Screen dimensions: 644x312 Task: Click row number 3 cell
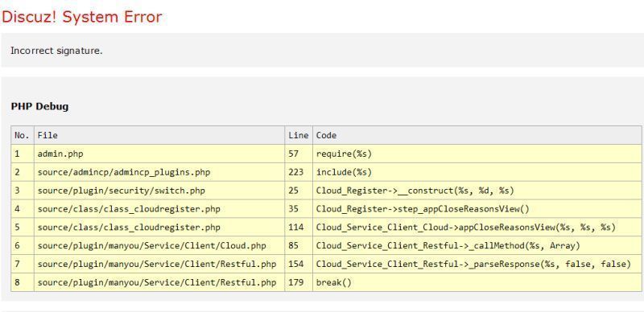click(23, 191)
